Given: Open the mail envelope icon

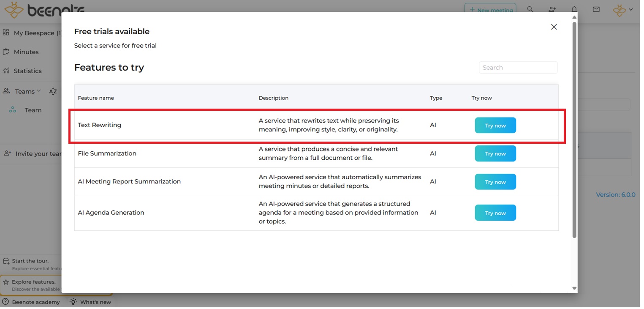Looking at the screenshot, I should 596,9.
